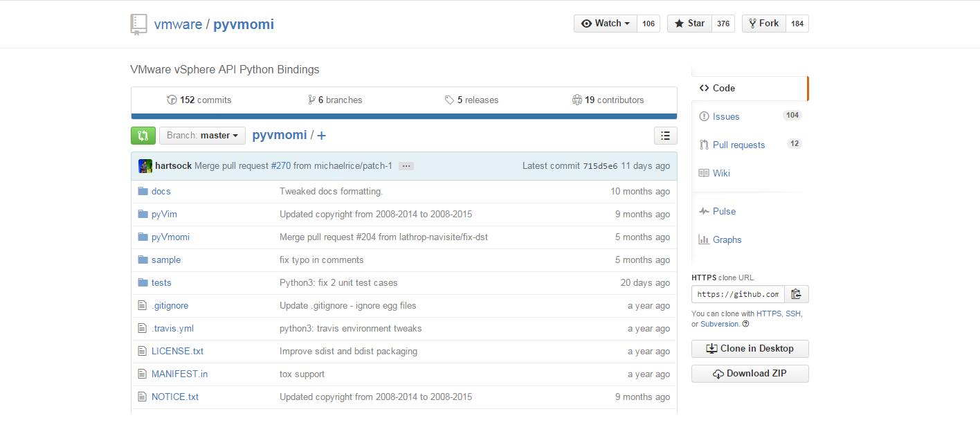Switch clone URL to SSH link

tap(794, 314)
